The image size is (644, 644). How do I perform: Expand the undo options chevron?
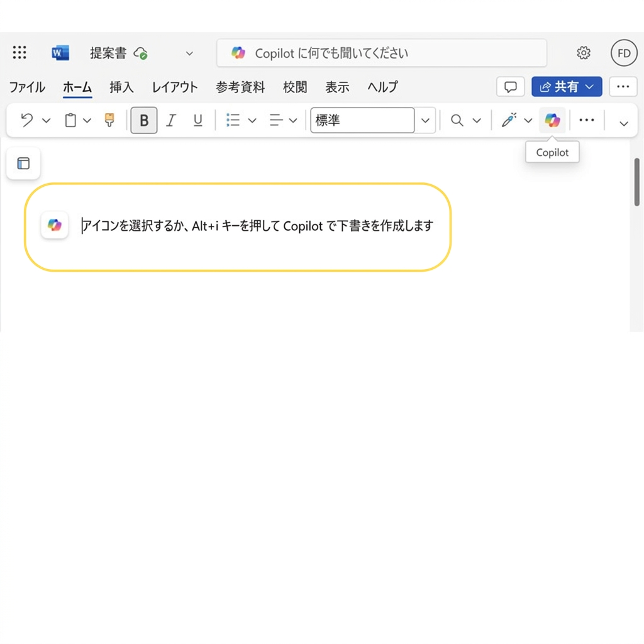tap(47, 120)
